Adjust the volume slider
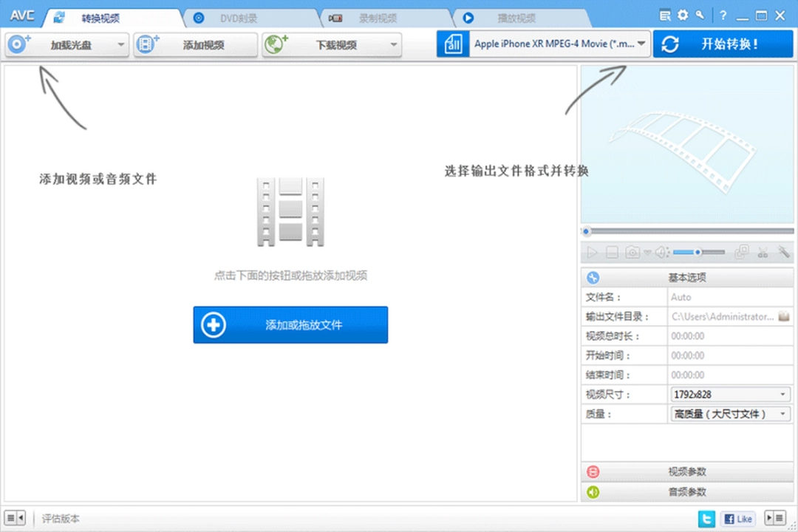 (698, 252)
